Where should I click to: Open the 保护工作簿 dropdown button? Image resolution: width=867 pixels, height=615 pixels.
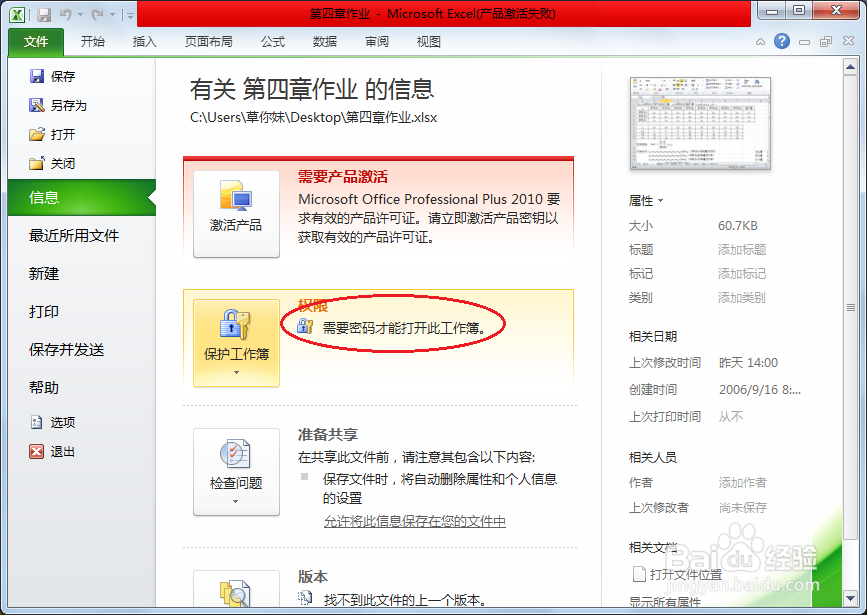click(236, 343)
